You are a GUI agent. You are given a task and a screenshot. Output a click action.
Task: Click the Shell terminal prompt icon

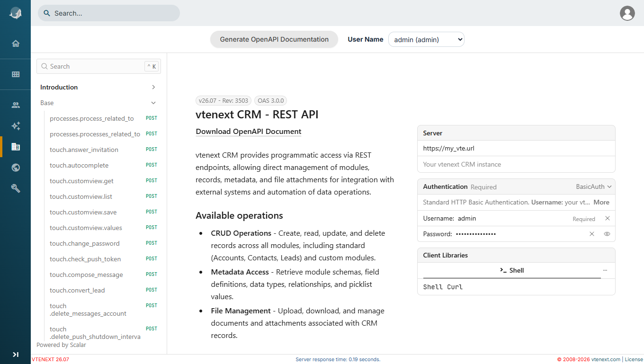503,270
